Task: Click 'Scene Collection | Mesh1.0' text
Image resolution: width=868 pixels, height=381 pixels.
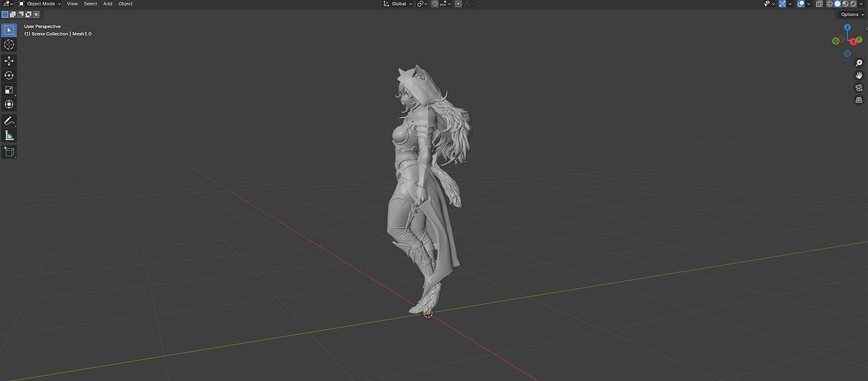Action: 61,33
